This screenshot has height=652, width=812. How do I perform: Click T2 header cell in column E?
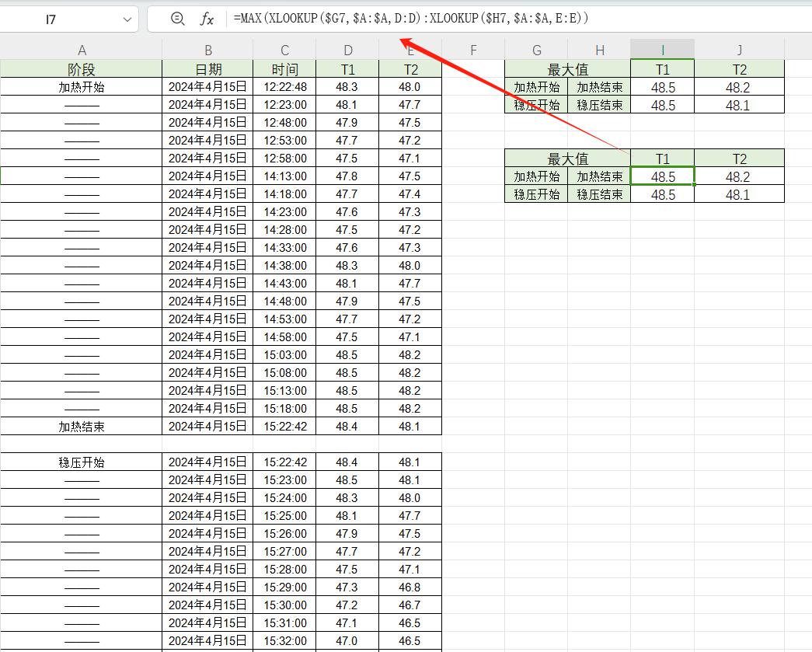click(410, 69)
